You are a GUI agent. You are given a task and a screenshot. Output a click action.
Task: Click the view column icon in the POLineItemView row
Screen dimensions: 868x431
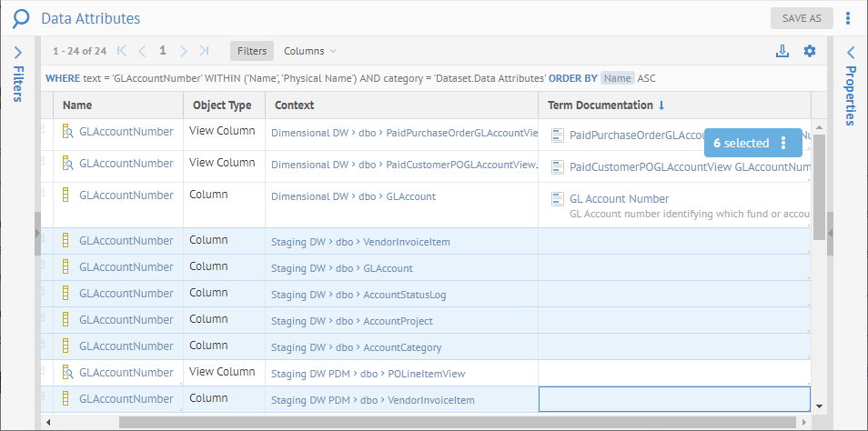coord(66,373)
